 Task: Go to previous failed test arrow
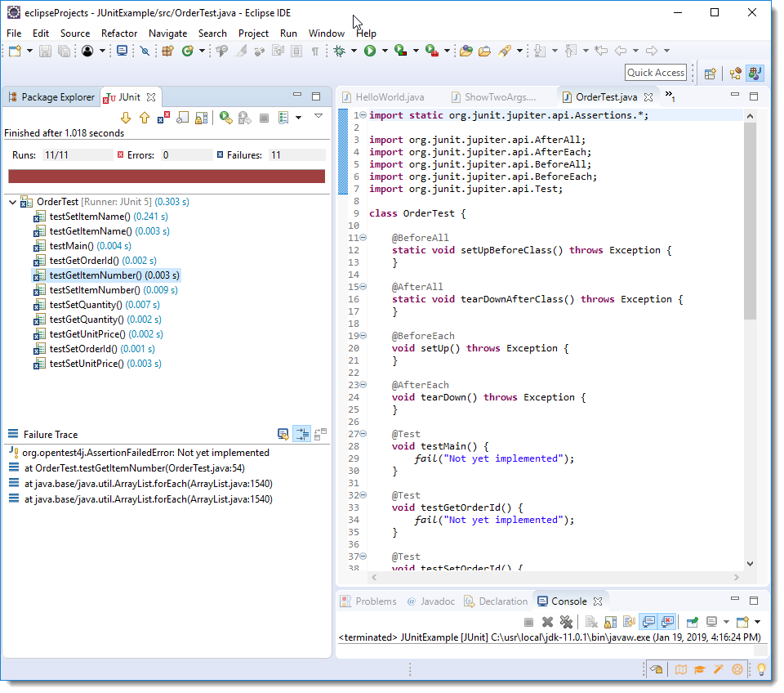[145, 118]
